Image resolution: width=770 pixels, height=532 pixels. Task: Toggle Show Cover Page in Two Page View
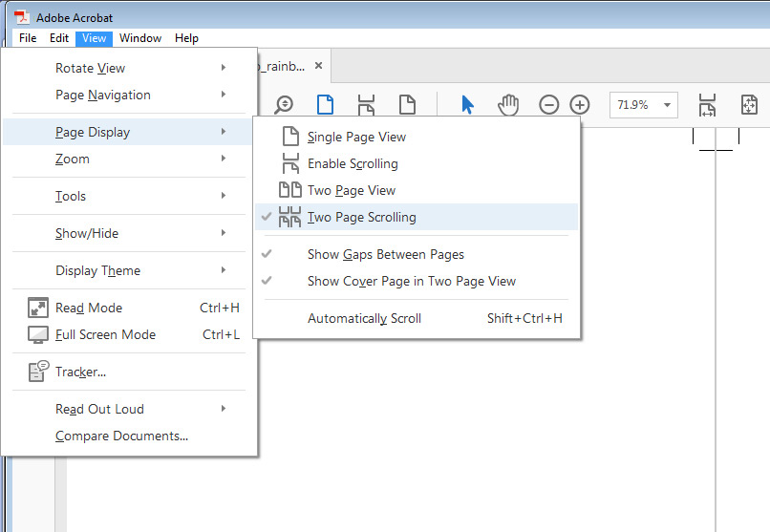pos(411,282)
